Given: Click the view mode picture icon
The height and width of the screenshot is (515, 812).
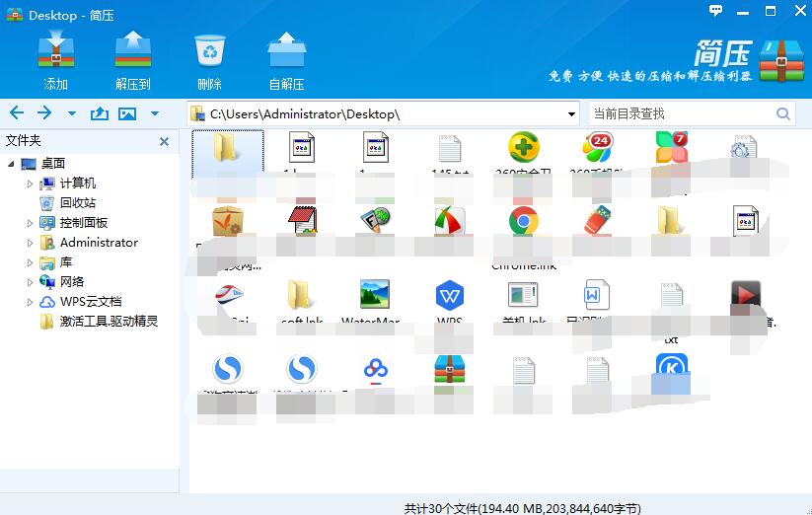Looking at the screenshot, I should tap(127, 113).
